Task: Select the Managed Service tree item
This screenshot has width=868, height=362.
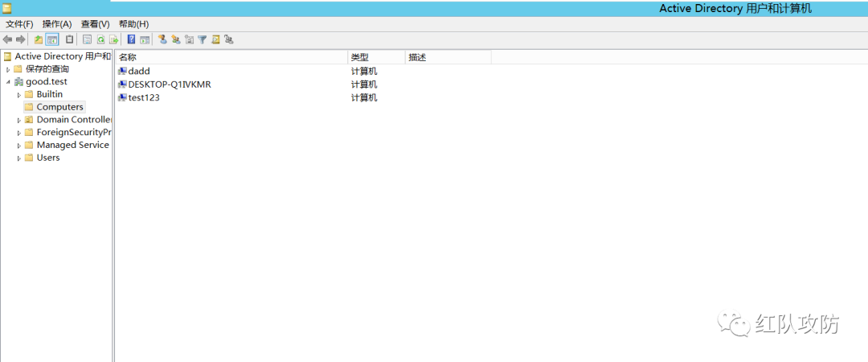Action: 72,145
